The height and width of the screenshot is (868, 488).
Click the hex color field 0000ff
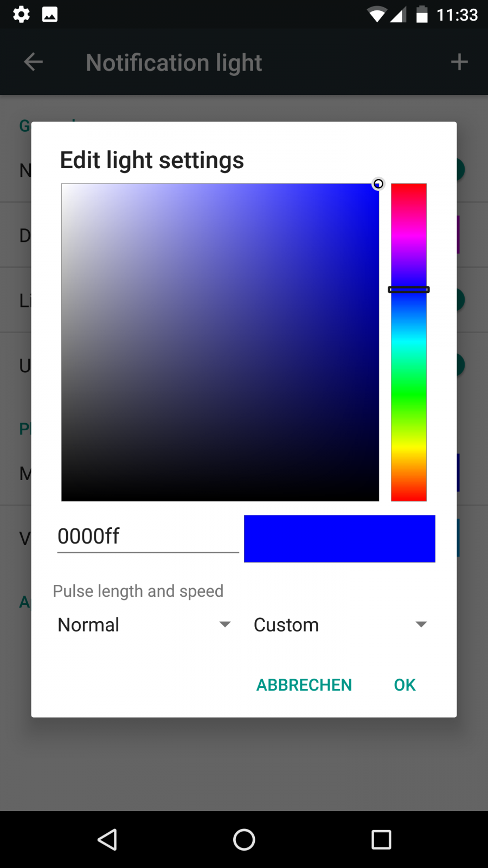147,537
